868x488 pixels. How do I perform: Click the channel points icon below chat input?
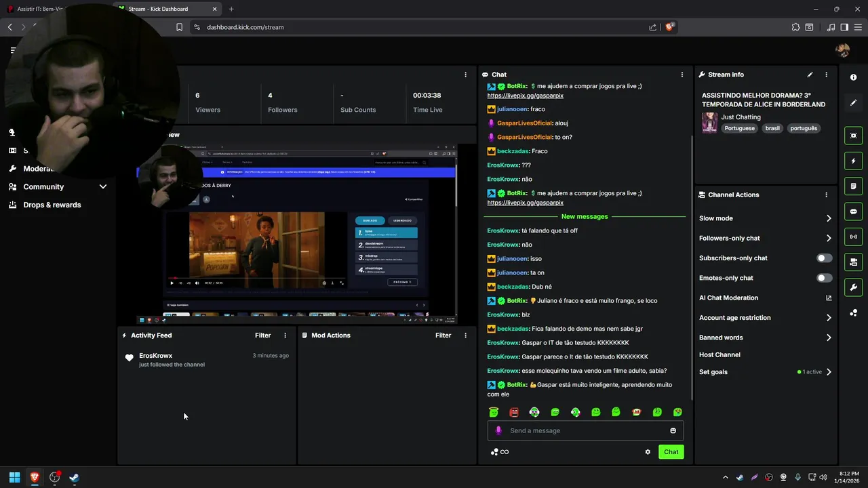click(x=494, y=452)
